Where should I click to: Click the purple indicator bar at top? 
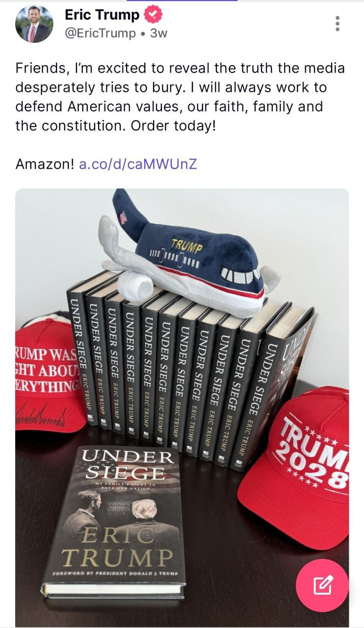182,0
